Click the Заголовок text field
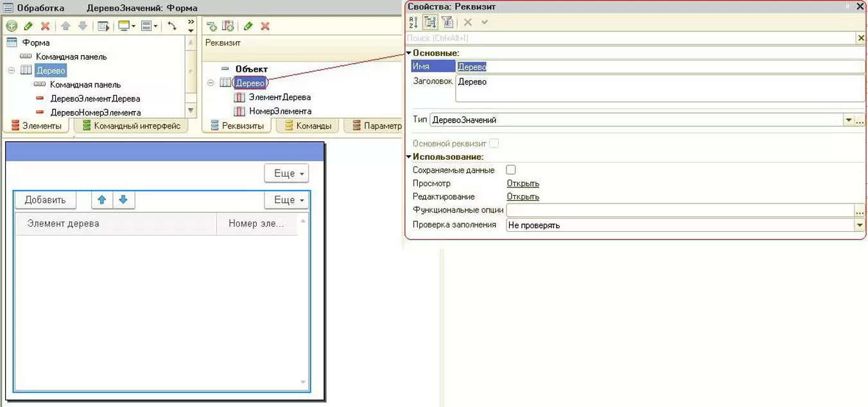Viewport: 868px width, 407px height. tap(660, 89)
